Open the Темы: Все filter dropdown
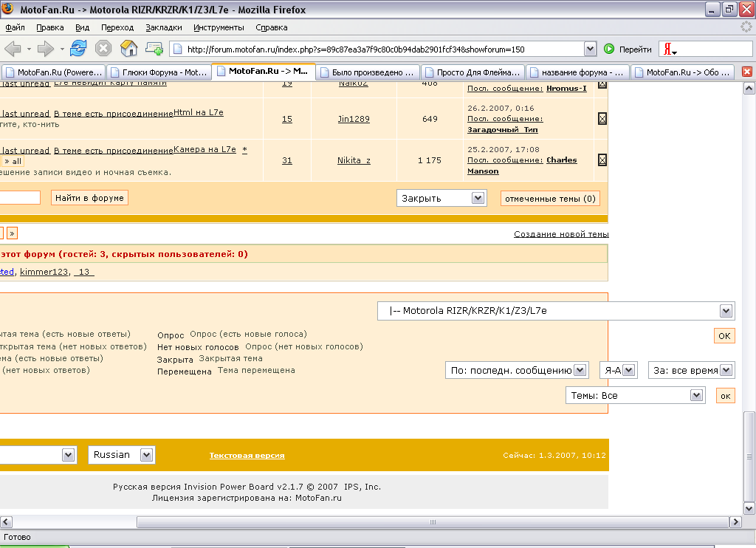Viewport: 756px width, 548px height. click(635, 396)
